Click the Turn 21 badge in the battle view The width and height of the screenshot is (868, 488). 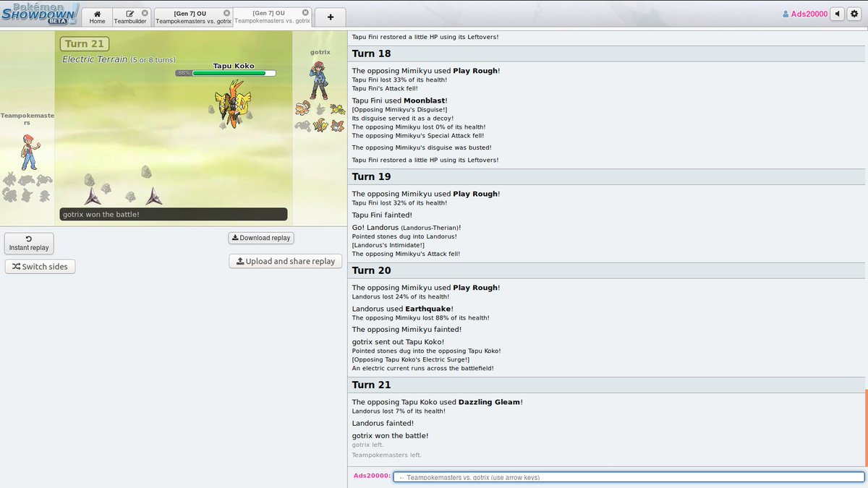[x=85, y=44]
